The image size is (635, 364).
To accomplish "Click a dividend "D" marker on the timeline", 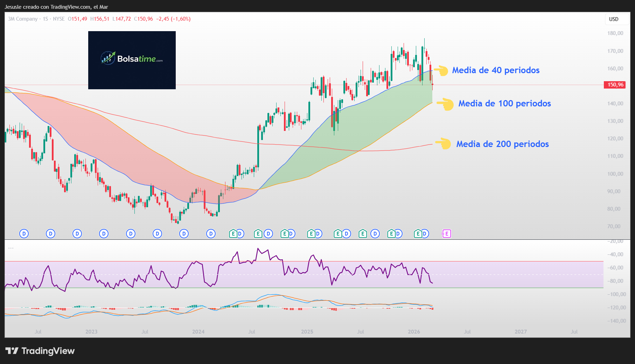I will (x=23, y=234).
